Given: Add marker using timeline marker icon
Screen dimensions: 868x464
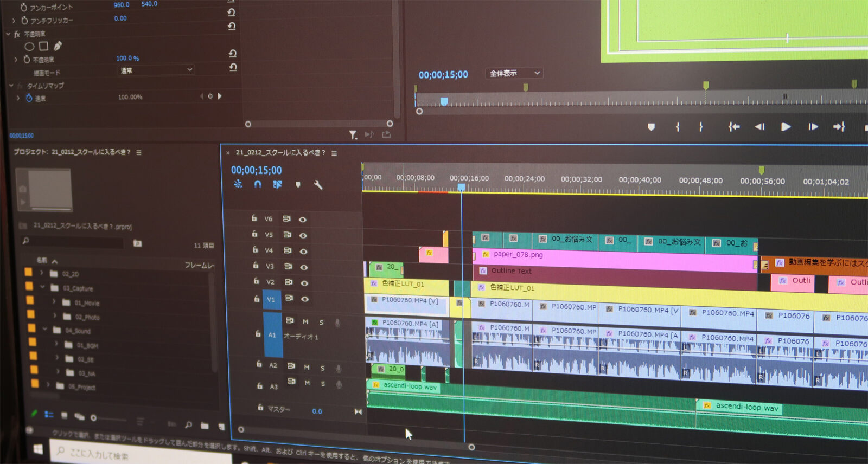Looking at the screenshot, I should 298,185.
